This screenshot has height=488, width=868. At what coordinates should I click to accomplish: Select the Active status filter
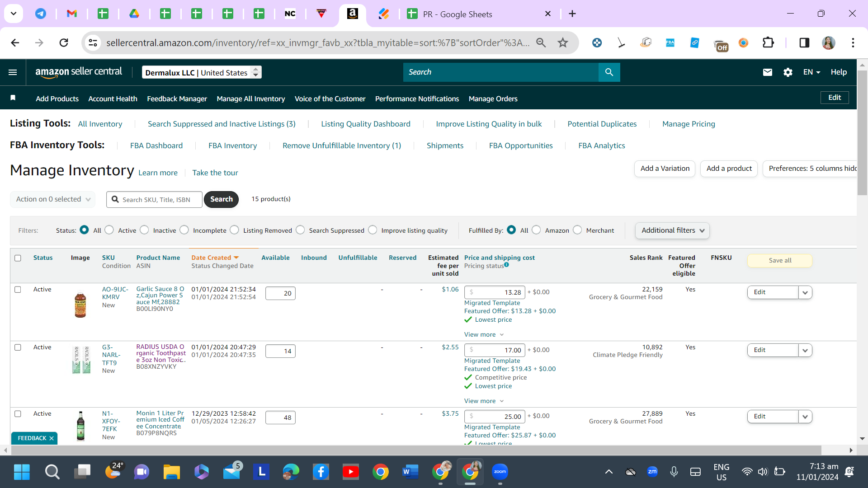[109, 230]
